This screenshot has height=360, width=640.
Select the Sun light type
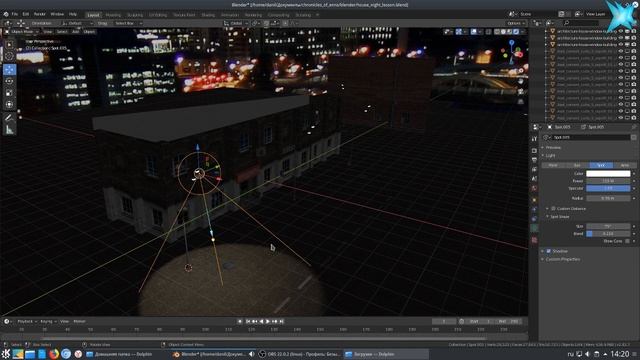(x=577, y=165)
